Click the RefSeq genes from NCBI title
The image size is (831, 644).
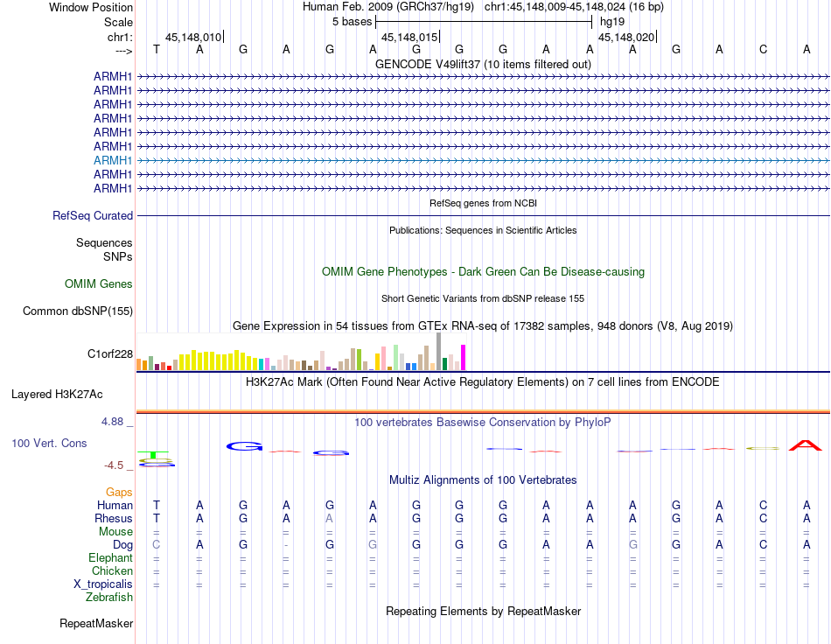(x=483, y=203)
